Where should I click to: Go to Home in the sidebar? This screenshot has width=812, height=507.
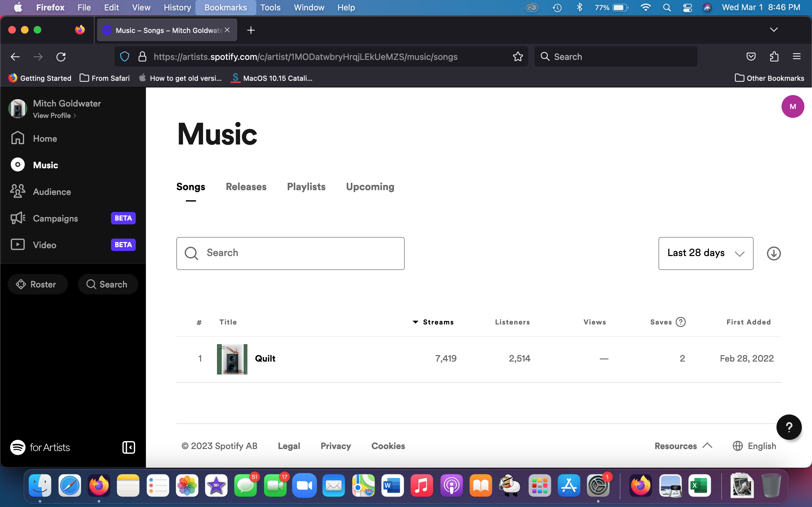tap(45, 138)
